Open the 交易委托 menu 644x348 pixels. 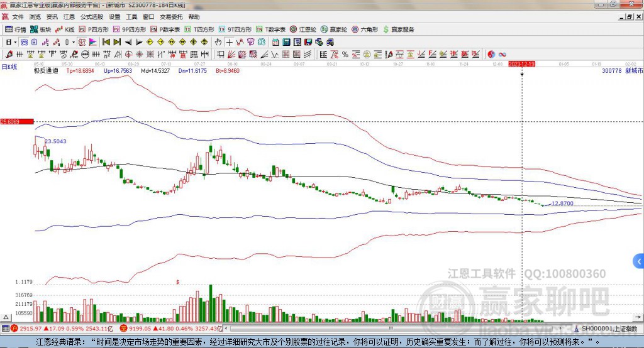[x=171, y=17]
